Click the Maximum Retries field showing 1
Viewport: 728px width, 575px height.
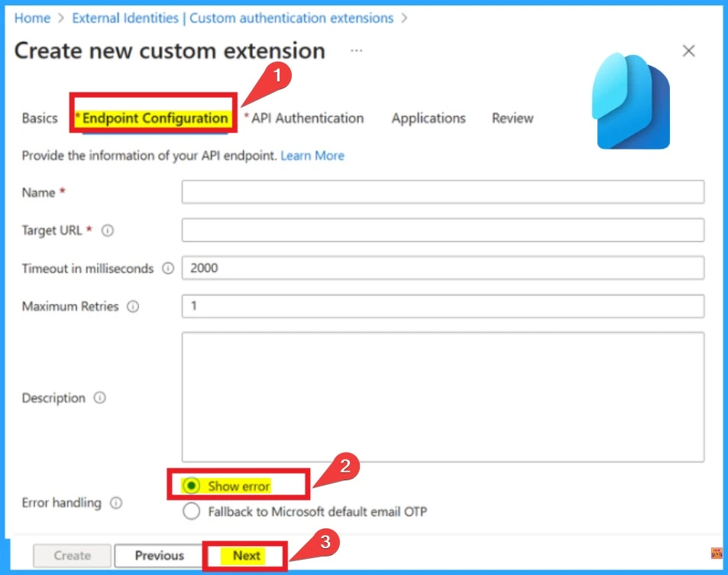(443, 306)
